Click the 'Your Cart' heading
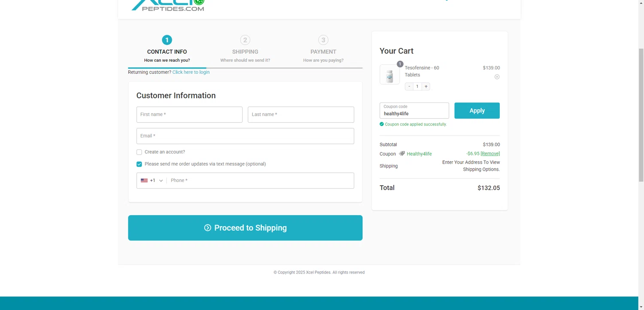Screen dimensions: 644x310 pos(397,51)
